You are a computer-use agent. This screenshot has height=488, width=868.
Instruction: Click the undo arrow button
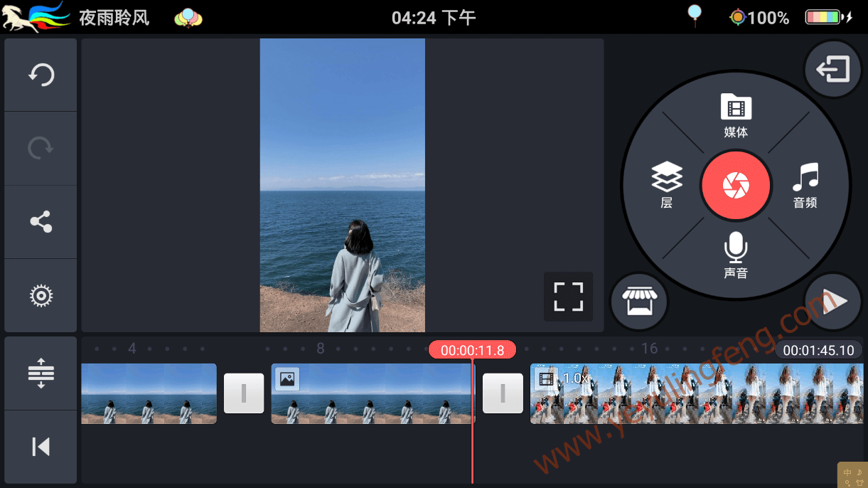(41, 75)
